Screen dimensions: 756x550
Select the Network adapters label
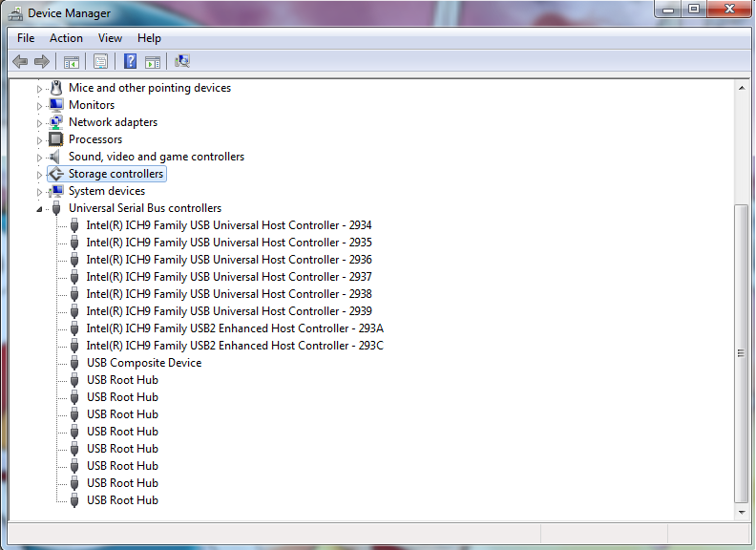113,122
